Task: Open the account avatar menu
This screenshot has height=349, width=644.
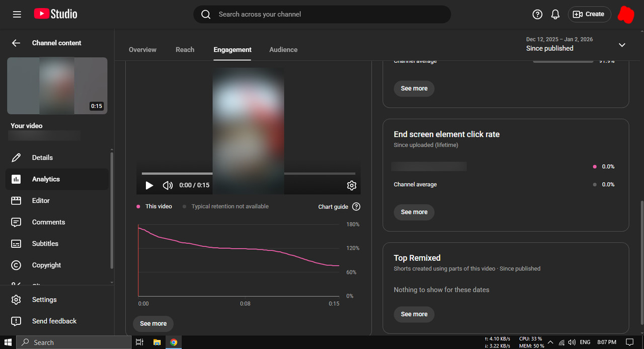Action: [x=626, y=14]
